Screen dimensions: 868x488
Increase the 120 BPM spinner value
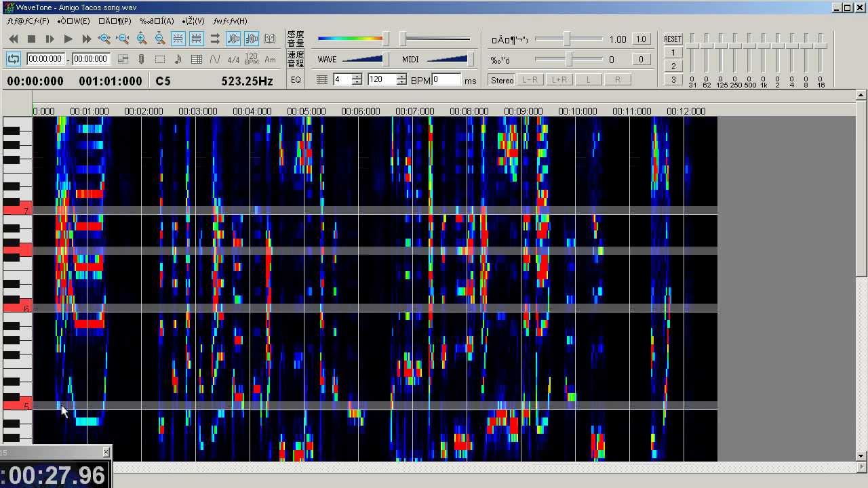(401, 77)
